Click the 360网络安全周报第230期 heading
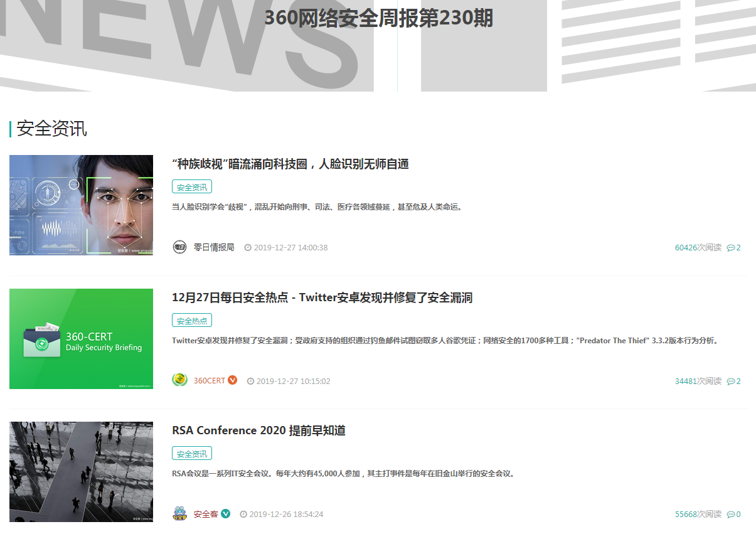Viewport: 756px width, 534px height. click(x=378, y=18)
